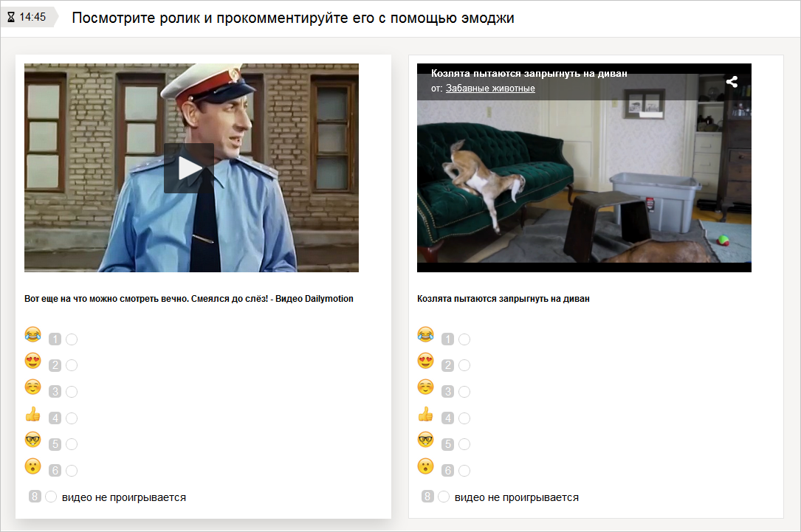The image size is (801, 532).
Task: Select radio option 4 for the Dailymotion video
Action: coord(72,418)
